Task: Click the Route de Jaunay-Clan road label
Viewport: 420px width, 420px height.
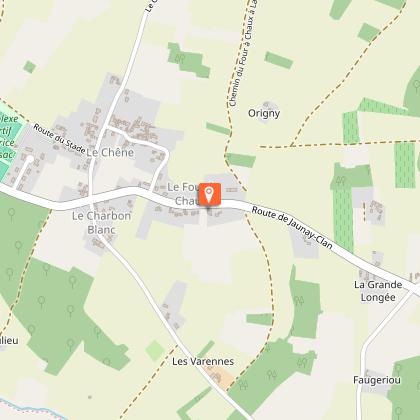Action: (x=292, y=228)
